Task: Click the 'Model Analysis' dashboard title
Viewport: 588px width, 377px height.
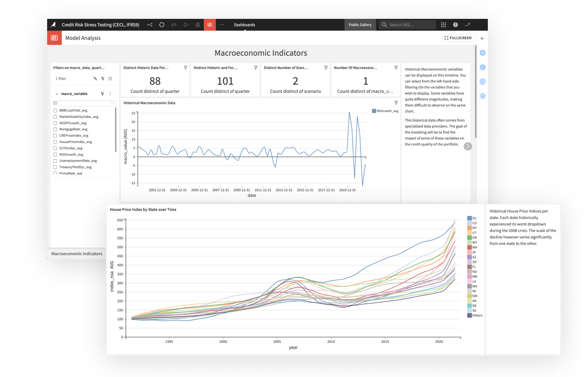Action: 83,38
